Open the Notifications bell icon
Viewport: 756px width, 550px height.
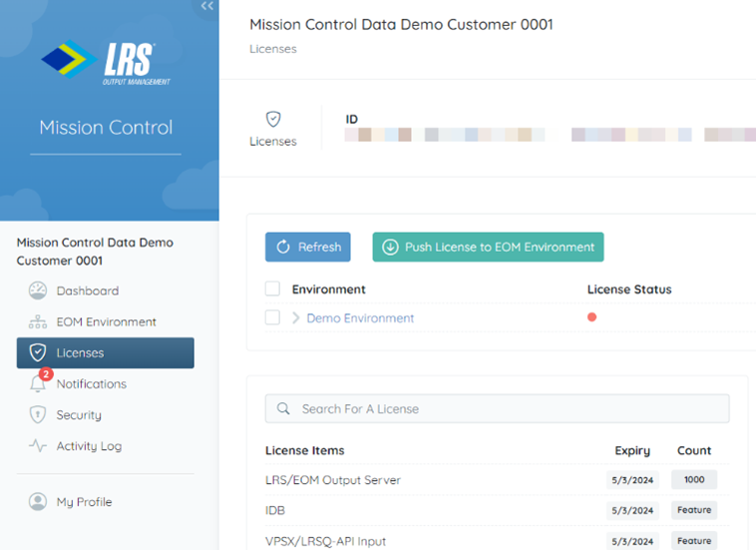click(x=38, y=384)
